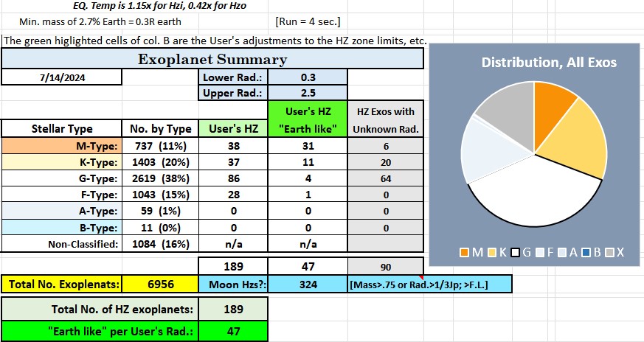Click K-Type Earth like value 11
The height and width of the screenshot is (342, 644).
308,162
